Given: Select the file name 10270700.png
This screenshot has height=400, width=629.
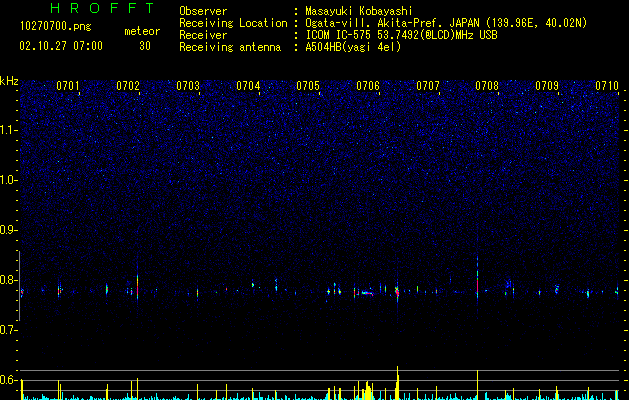Looking at the screenshot, I should click(56, 27).
